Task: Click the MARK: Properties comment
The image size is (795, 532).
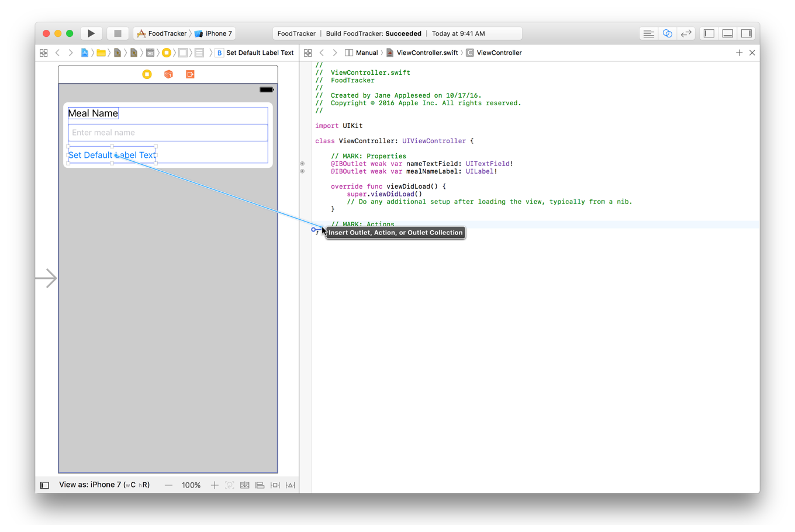Action: 368,156
